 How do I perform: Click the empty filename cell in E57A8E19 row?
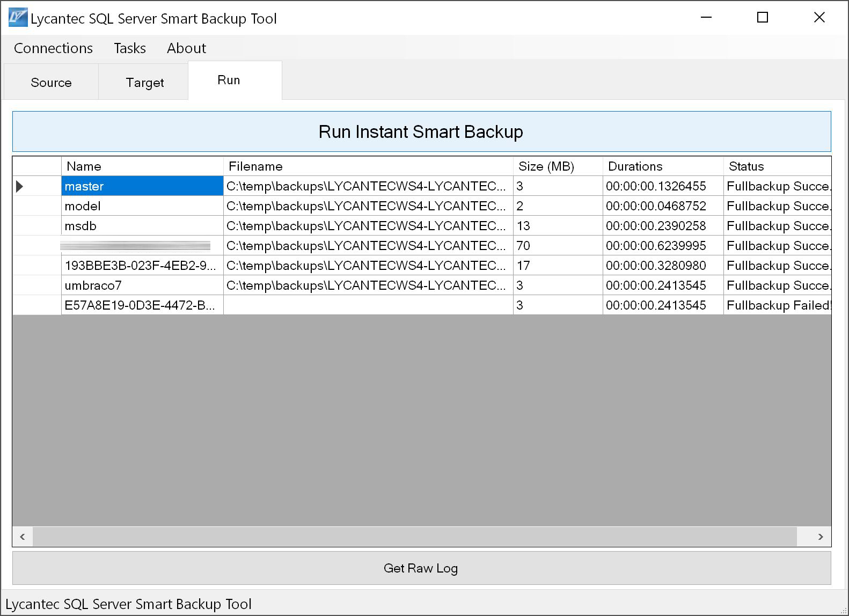[368, 305]
